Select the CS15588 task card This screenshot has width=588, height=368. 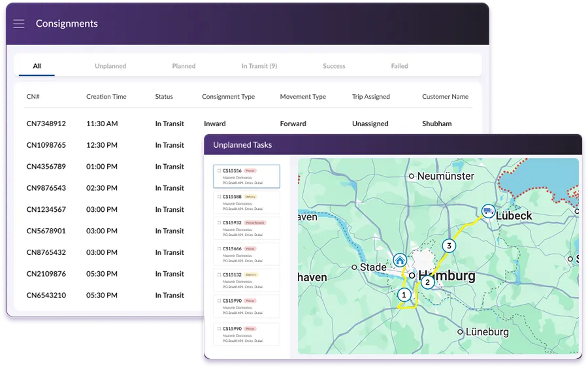point(246,202)
